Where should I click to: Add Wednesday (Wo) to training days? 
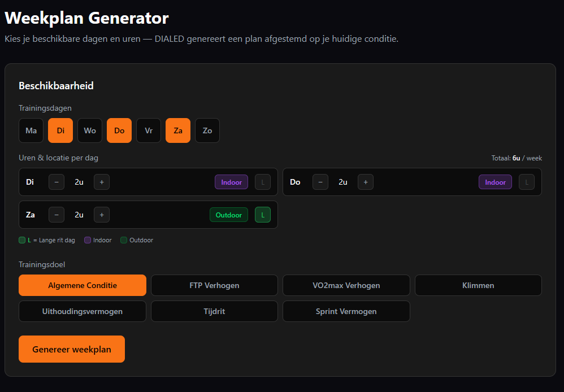(90, 130)
